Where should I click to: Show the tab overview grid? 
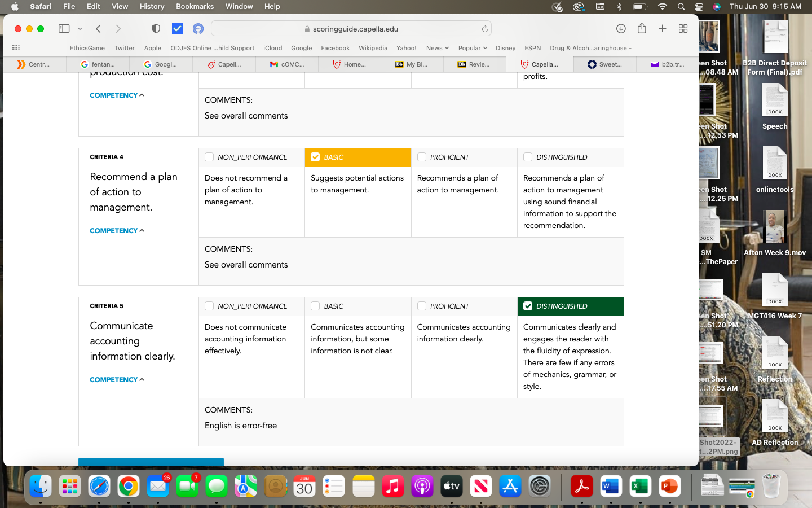coord(683,29)
